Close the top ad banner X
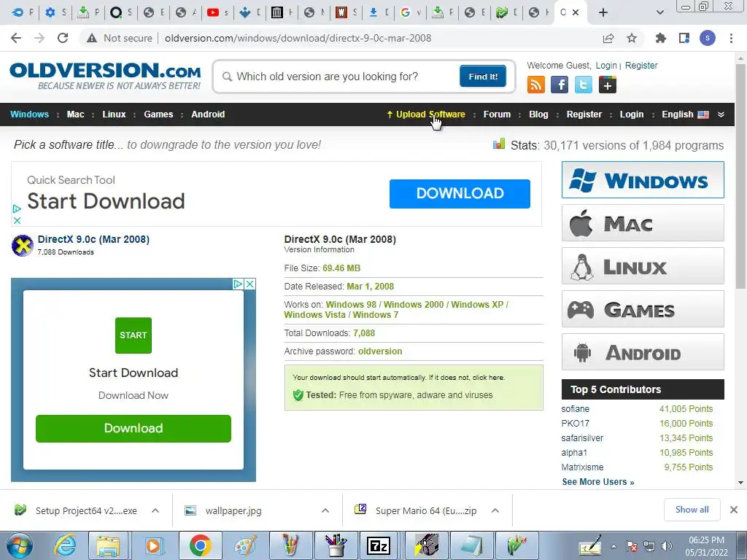The height and width of the screenshot is (560, 747). (18, 220)
